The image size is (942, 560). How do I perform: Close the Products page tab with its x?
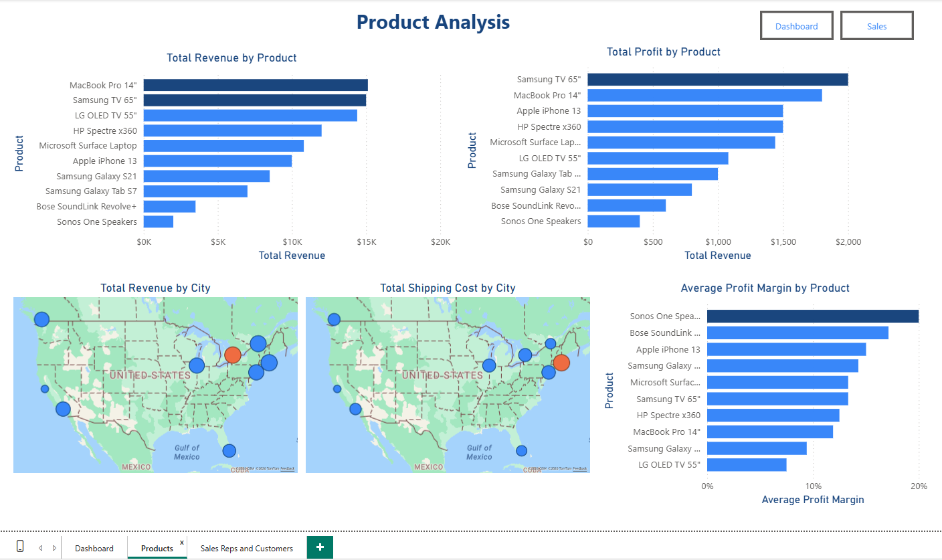pyautogui.click(x=182, y=542)
